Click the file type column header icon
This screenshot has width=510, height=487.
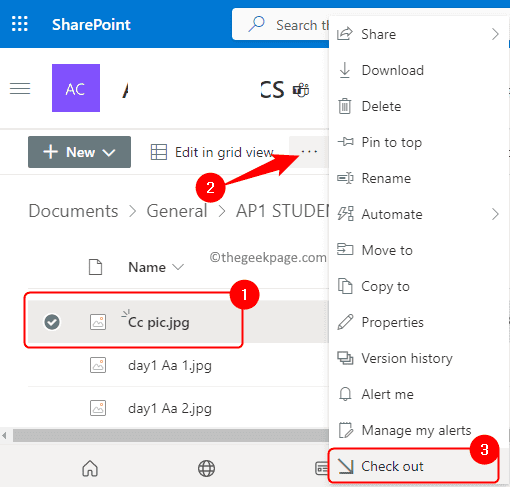click(x=95, y=267)
